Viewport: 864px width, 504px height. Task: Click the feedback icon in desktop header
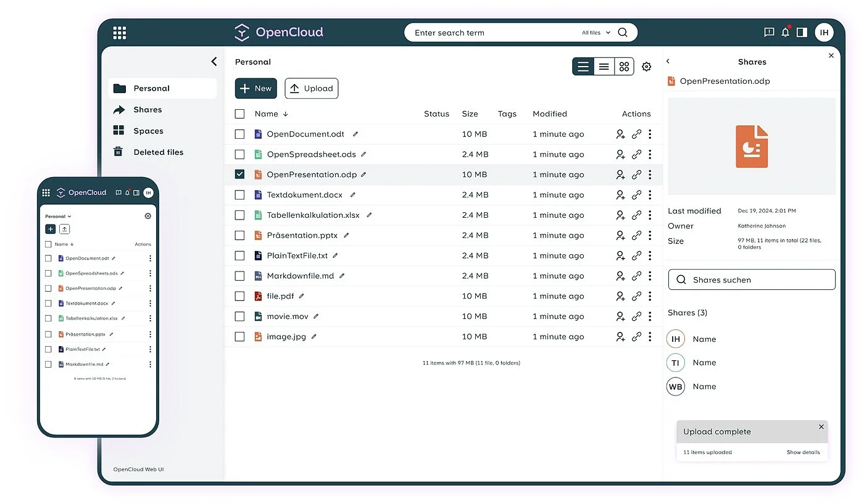pyautogui.click(x=769, y=32)
